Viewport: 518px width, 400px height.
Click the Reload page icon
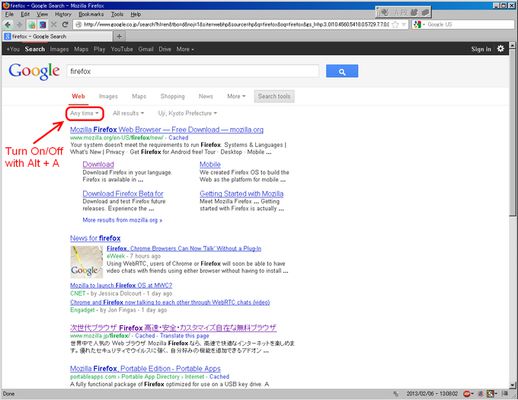point(65,25)
